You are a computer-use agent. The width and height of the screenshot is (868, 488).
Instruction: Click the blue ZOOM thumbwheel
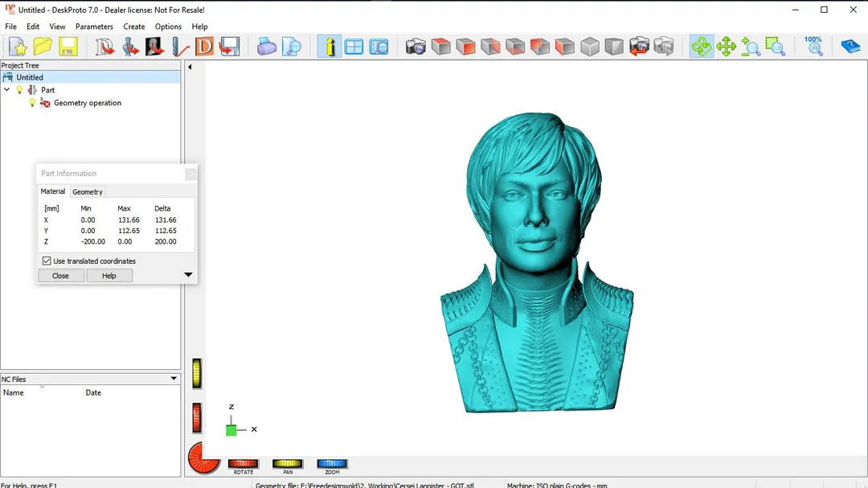coord(332,464)
